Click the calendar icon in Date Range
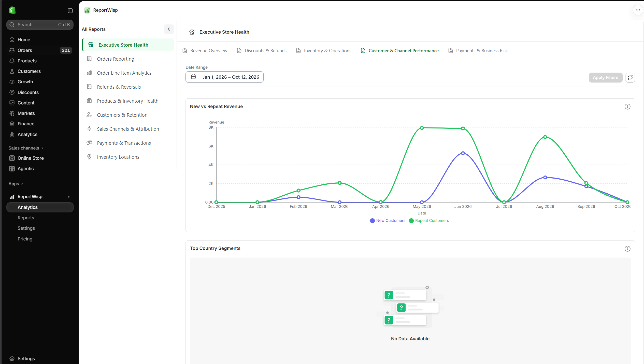Screen dimensions: 644x364 click(193, 77)
